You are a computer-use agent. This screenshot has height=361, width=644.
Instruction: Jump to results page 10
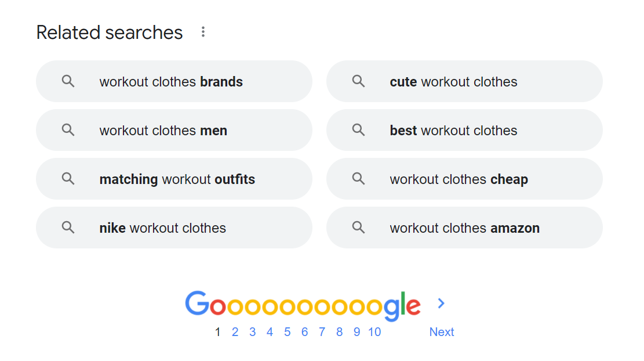click(374, 331)
